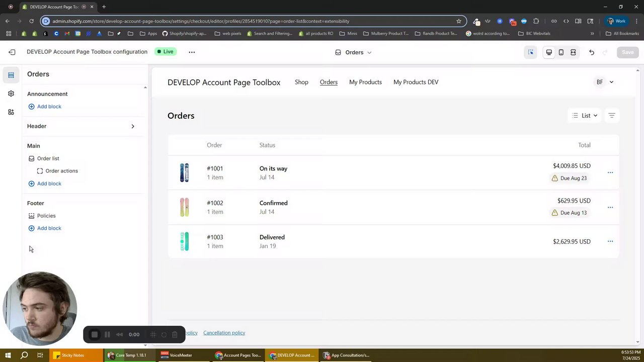Viewport: 644px width, 362px height.
Task: Open the Work profile button in Chrome
Action: click(616, 21)
